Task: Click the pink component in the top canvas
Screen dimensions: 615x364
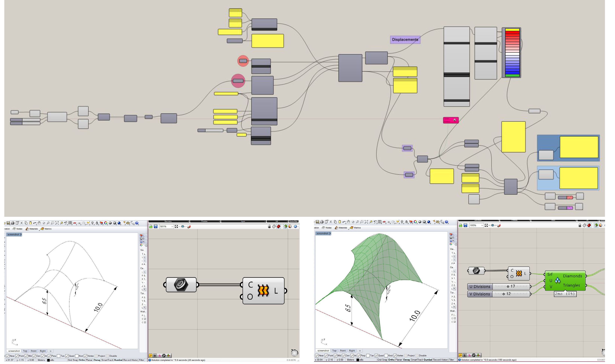Action: point(451,120)
